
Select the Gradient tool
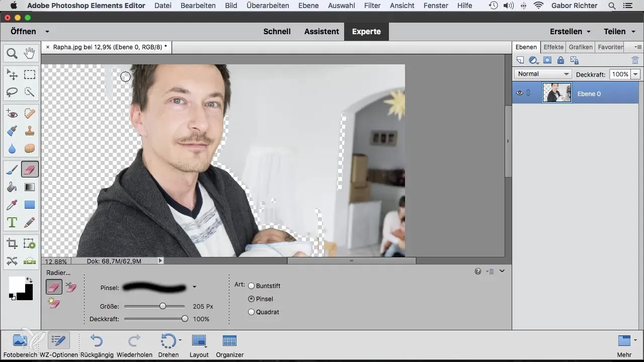30,187
